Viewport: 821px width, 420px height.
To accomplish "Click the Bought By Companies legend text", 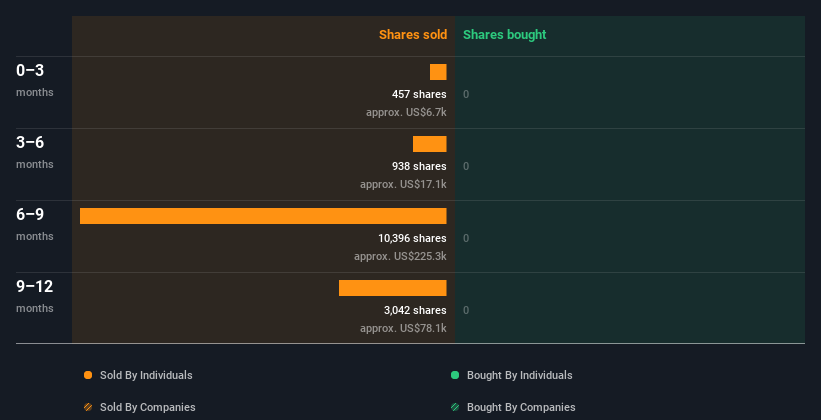I will [521, 407].
